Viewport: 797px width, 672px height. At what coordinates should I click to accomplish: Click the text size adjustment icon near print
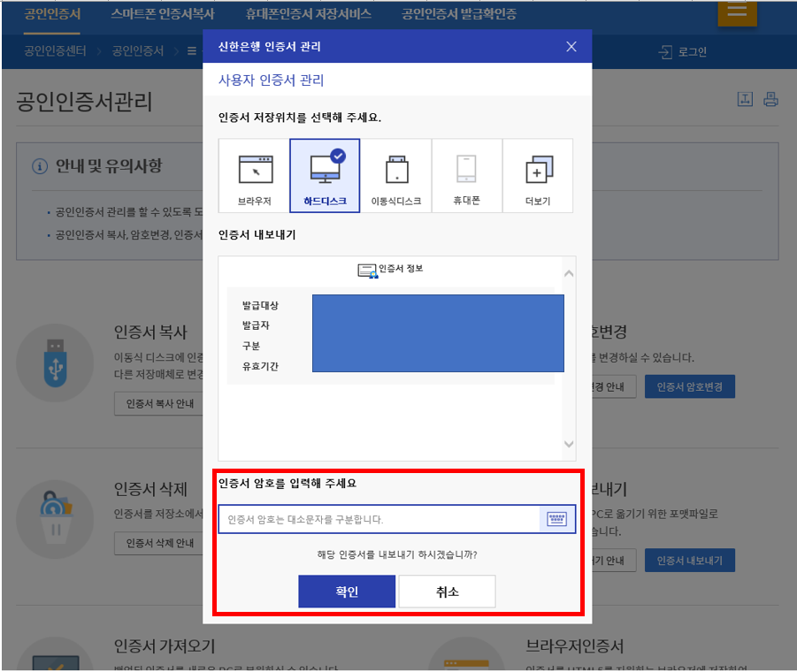747,99
